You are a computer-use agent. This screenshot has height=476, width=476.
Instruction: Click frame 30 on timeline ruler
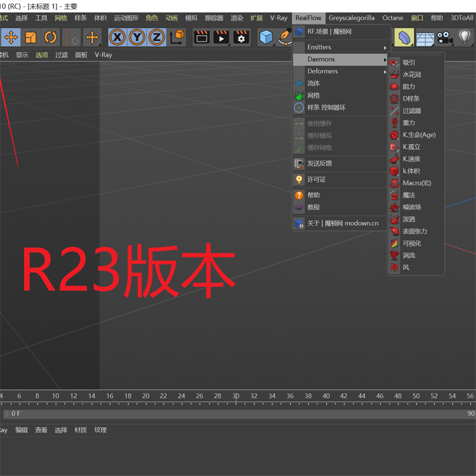point(236,396)
